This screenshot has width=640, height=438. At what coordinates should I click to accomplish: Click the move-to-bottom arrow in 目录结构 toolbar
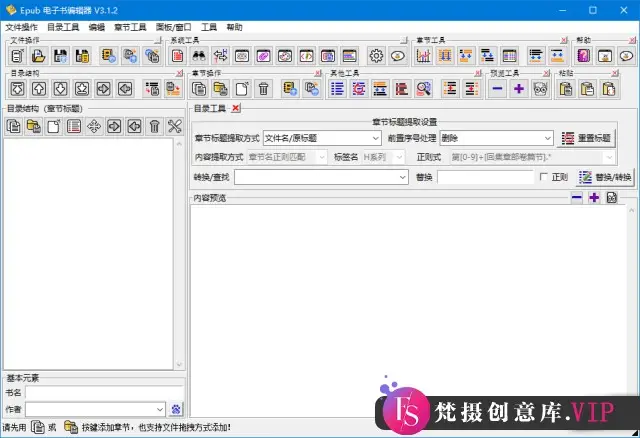click(x=82, y=89)
